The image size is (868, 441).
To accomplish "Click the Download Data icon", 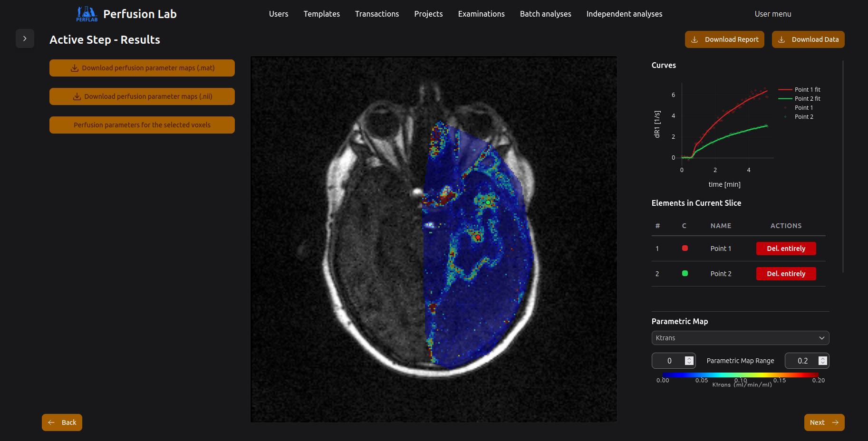I will [x=781, y=39].
